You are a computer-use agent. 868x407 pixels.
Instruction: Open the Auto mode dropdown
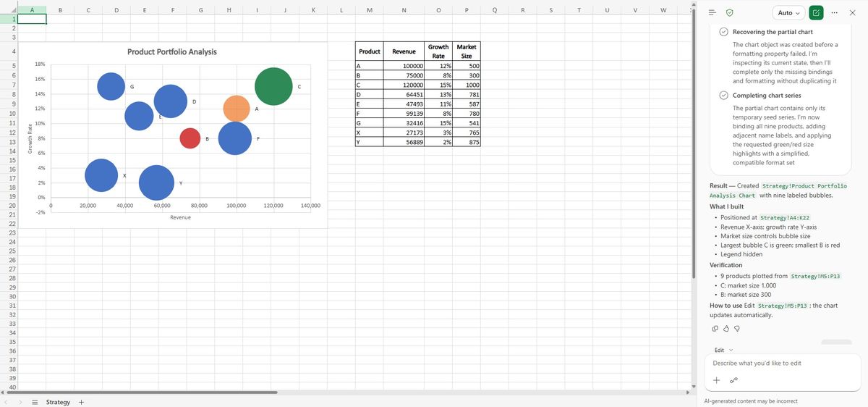(x=788, y=13)
